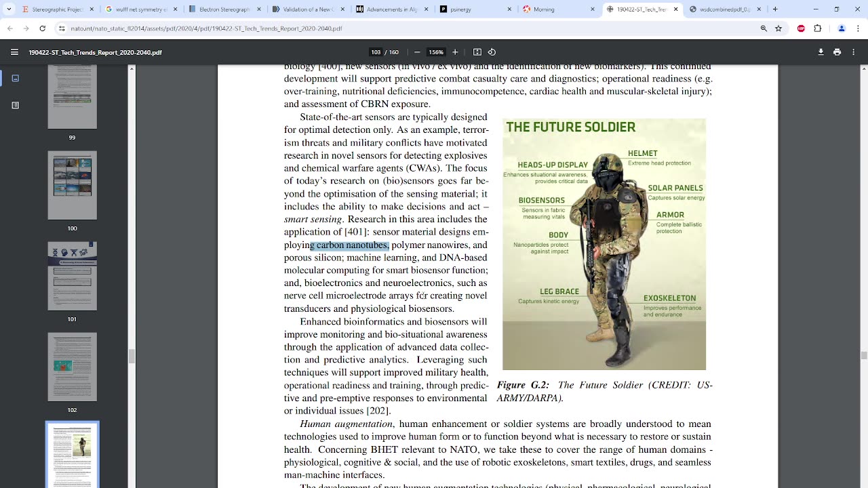The image size is (868, 488).
Task: Go back in browser history
Action: tap(10, 28)
